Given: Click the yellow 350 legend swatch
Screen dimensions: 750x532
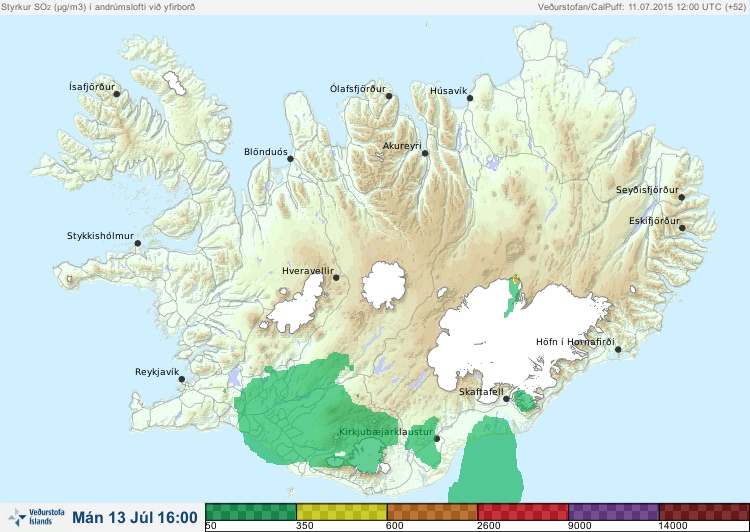Looking at the screenshot, I should [342, 512].
